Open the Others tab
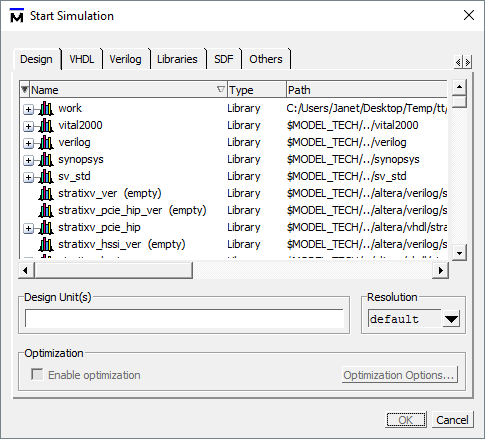The width and height of the screenshot is (485, 439). click(266, 59)
